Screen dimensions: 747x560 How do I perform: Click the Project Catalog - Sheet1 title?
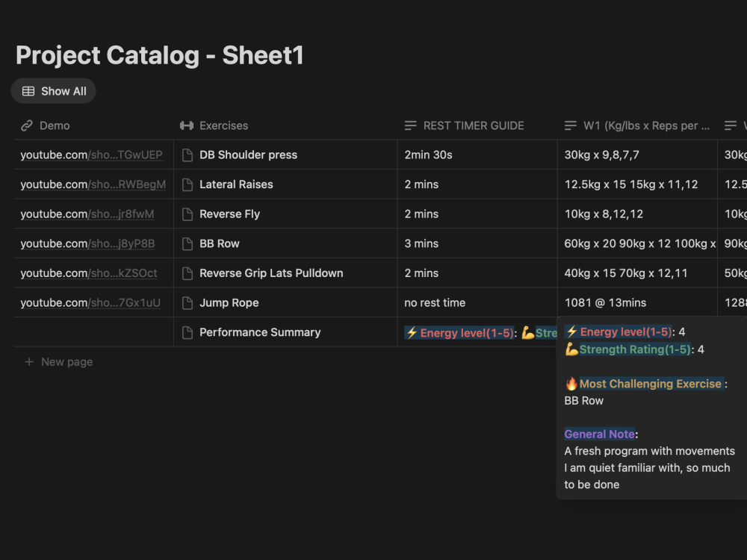point(160,55)
